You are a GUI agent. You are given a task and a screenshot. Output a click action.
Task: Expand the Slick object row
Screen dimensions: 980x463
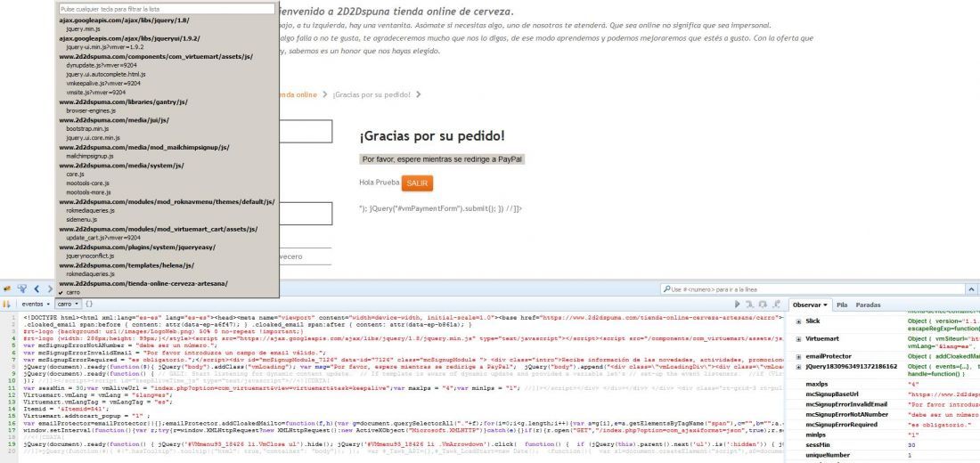798,321
